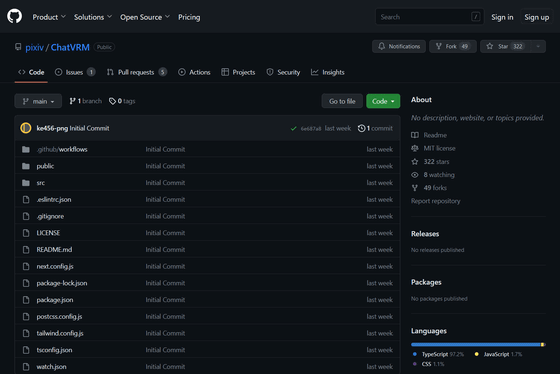This screenshot has height=374, width=560.
Task: Click the .github/workflows folder icon
Action: tap(26, 149)
